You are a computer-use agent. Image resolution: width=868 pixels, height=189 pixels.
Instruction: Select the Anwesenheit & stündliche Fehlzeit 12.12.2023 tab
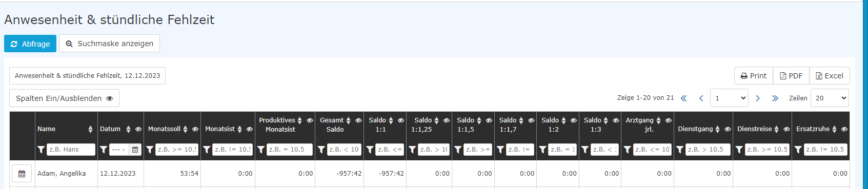[x=87, y=76]
